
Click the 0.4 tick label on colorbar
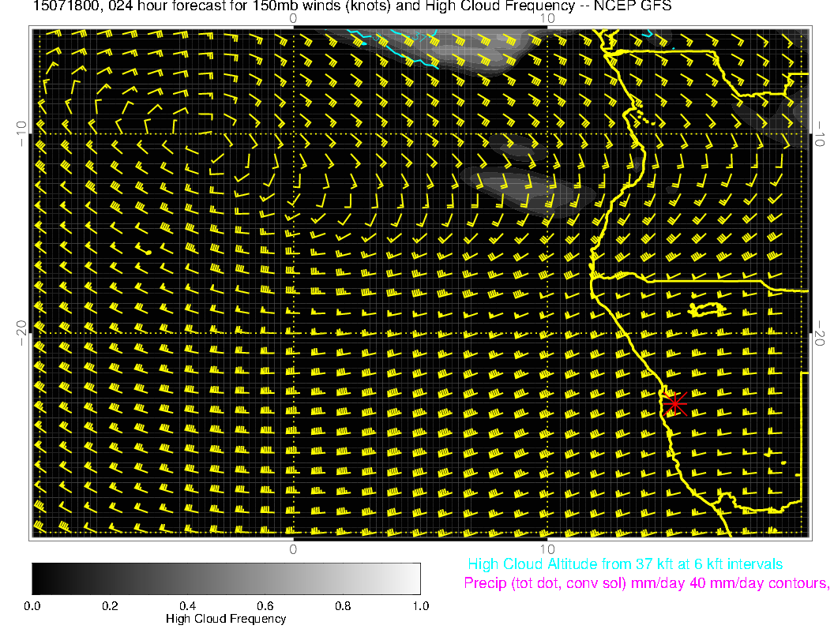(x=187, y=606)
